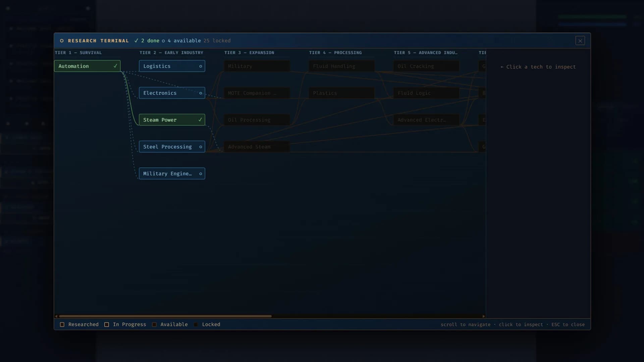Viewport: 644px width, 362px height.
Task: Select the researched Automation tech node
Action: [x=87, y=66]
